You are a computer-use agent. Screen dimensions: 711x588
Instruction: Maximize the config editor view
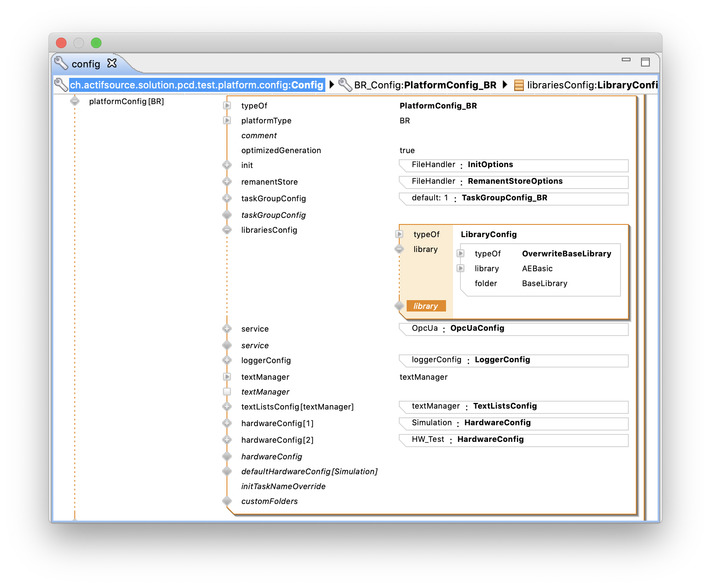pyautogui.click(x=646, y=63)
